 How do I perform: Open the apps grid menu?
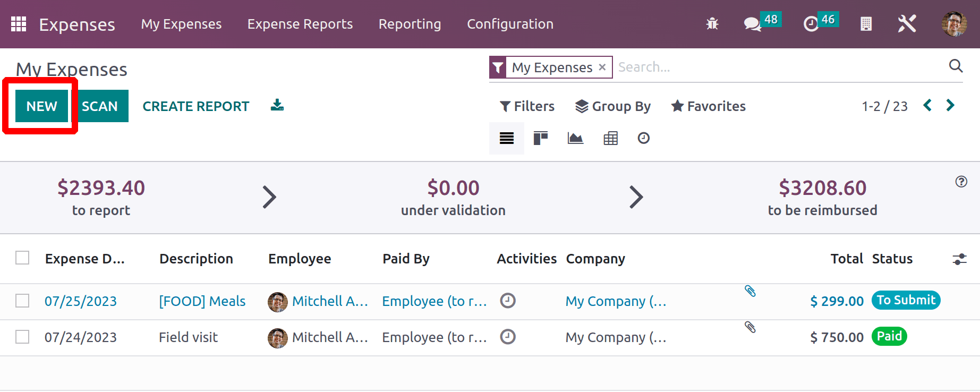tap(19, 24)
